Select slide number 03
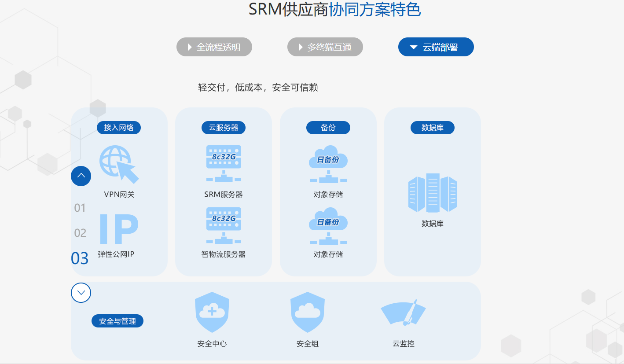The width and height of the screenshot is (624, 364). click(80, 258)
